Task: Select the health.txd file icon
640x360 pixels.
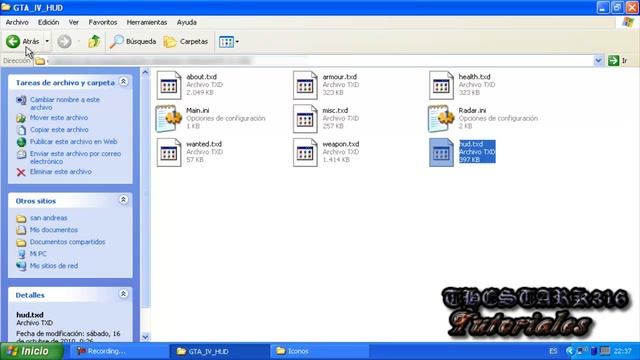Action: 441,85
